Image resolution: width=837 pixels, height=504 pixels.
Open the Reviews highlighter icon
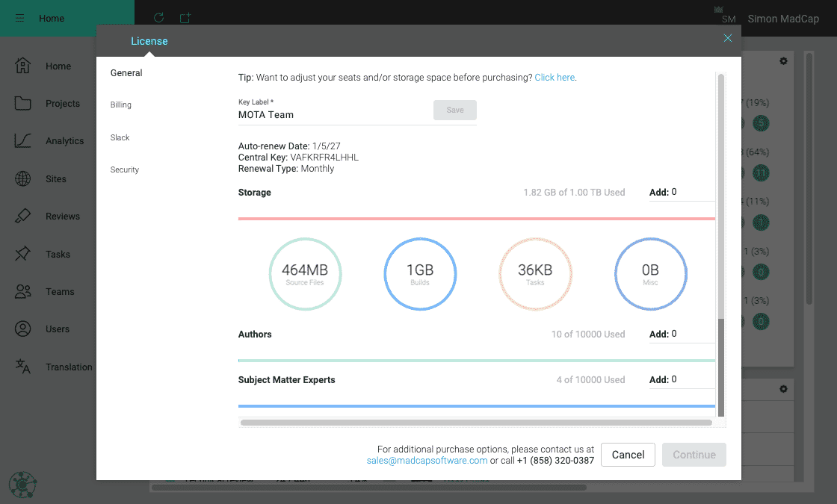[22, 216]
